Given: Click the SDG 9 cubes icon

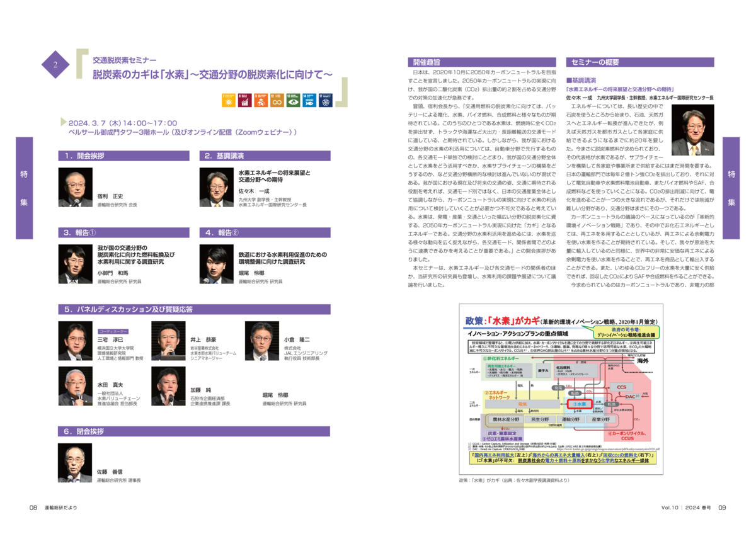Looking at the screenshot, I should pyautogui.click(x=260, y=99).
